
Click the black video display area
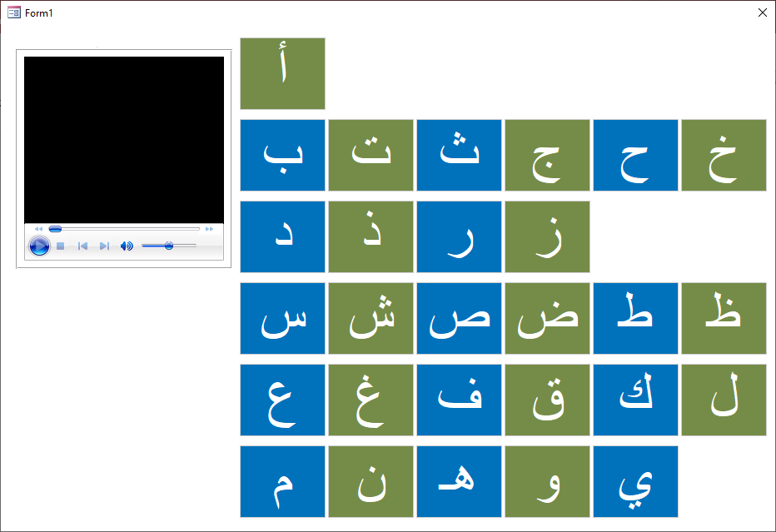[x=124, y=140]
